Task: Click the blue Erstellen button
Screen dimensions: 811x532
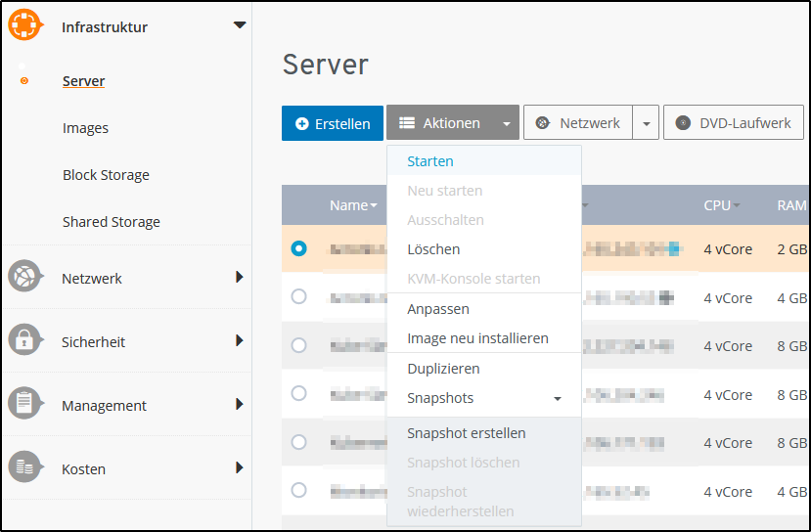Action: (x=333, y=123)
